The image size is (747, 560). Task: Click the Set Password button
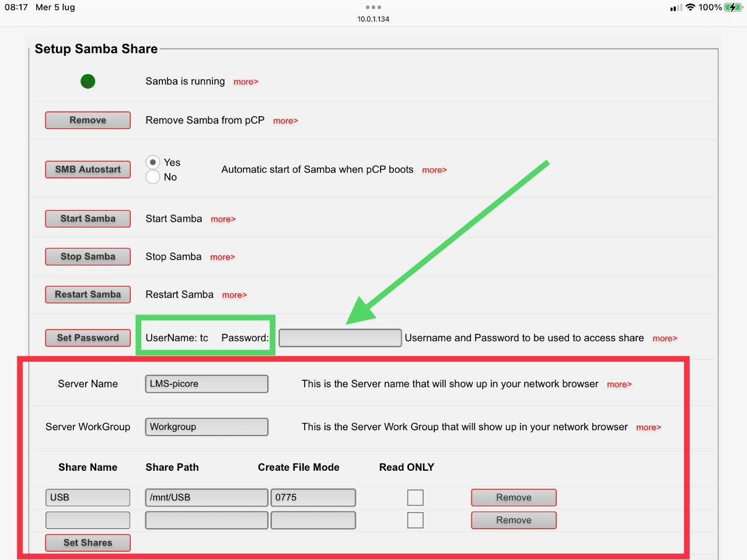[88, 338]
